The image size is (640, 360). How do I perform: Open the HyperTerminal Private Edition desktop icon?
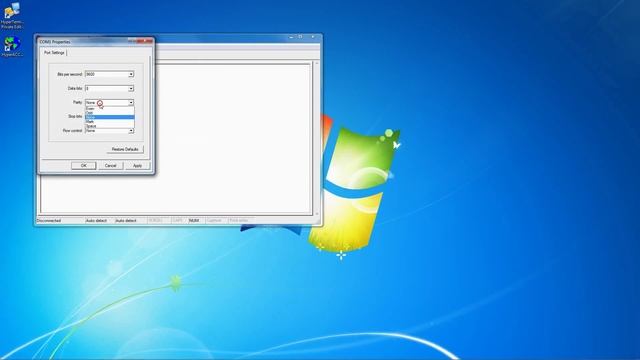point(11,16)
